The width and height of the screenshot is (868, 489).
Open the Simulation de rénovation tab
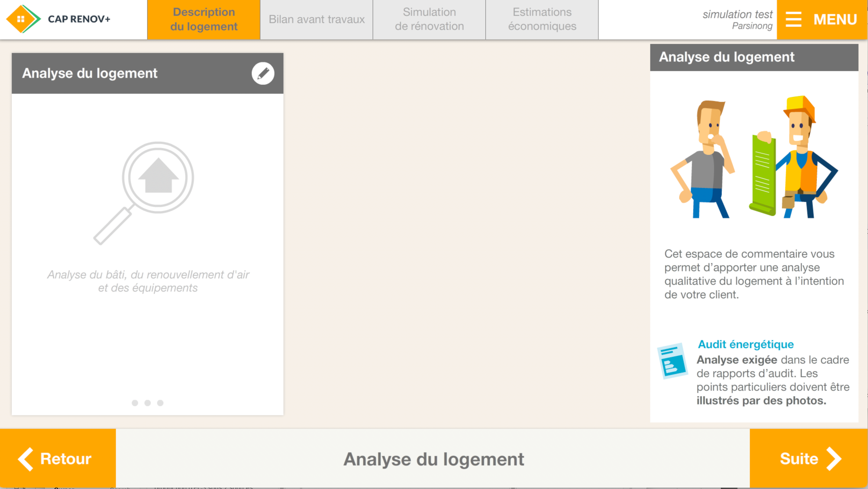tap(429, 19)
